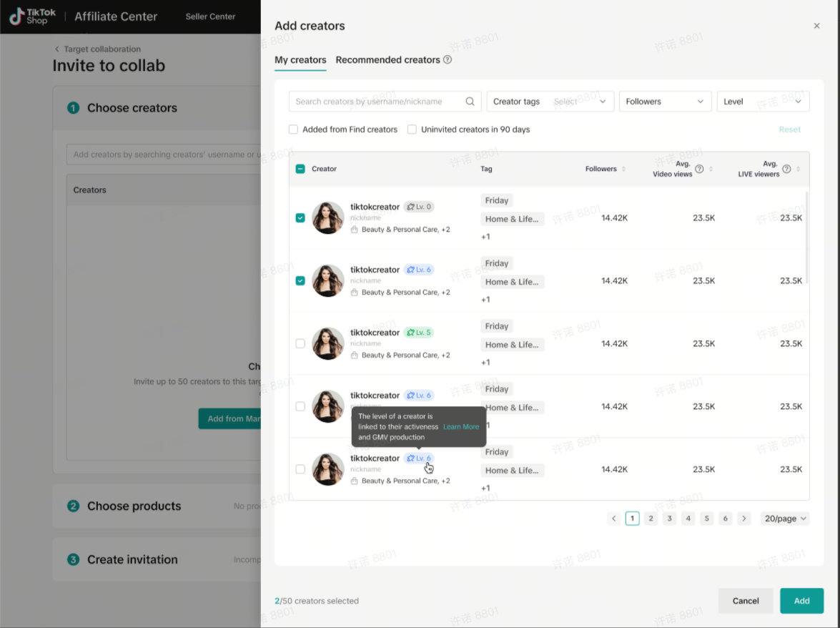The width and height of the screenshot is (840, 628).
Task: Click the Add button
Action: 801,601
